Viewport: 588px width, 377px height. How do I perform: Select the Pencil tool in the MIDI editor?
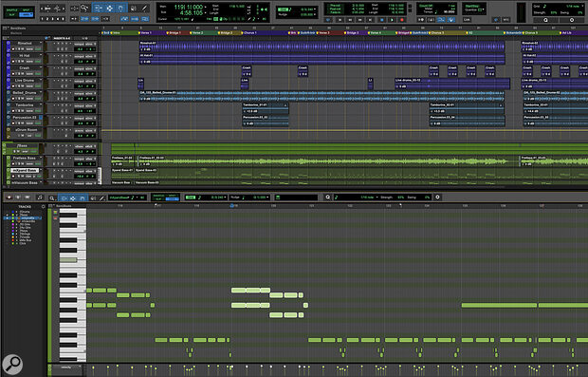tap(101, 198)
